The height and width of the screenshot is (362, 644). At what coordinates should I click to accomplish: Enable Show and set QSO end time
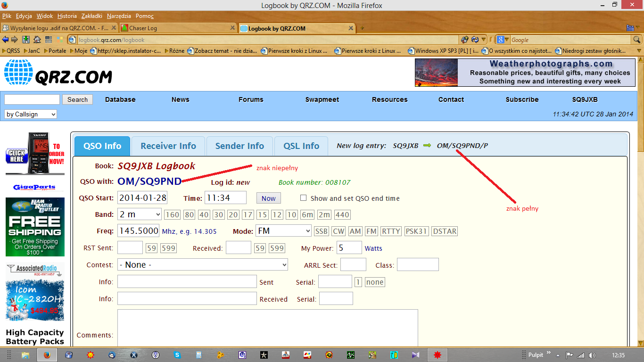pyautogui.click(x=304, y=198)
